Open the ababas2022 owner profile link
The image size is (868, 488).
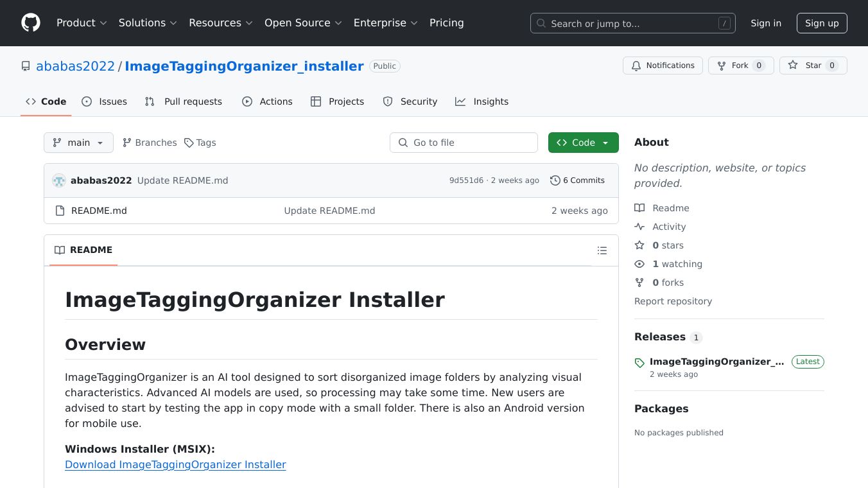pos(75,66)
